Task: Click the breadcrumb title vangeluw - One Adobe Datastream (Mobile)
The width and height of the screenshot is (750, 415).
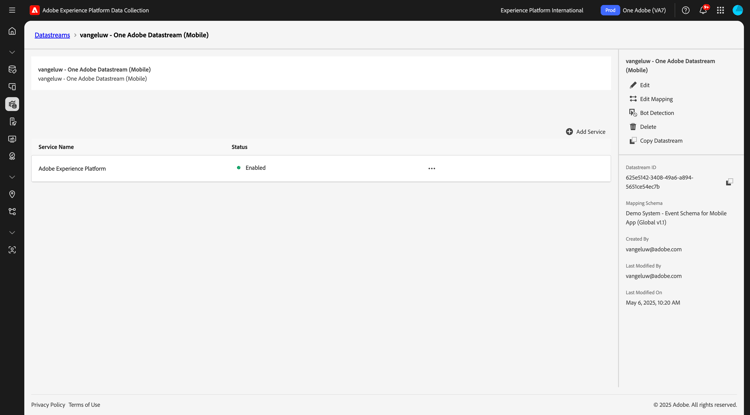Action: click(x=144, y=35)
